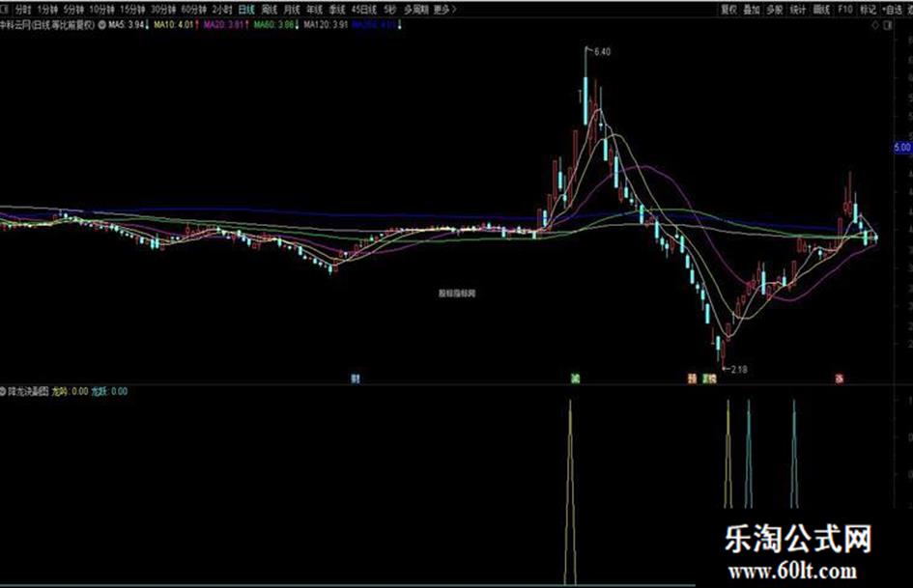Click the orange event marker on the timeline

tap(692, 379)
